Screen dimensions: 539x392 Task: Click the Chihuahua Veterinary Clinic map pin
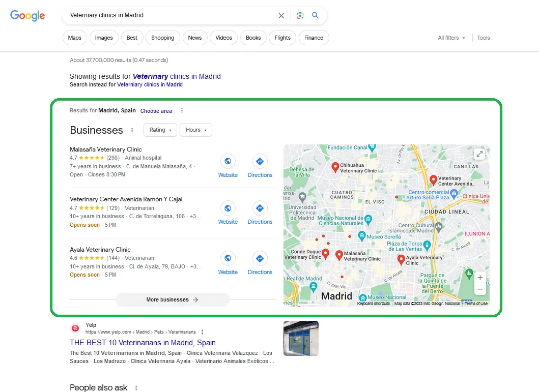(x=335, y=167)
